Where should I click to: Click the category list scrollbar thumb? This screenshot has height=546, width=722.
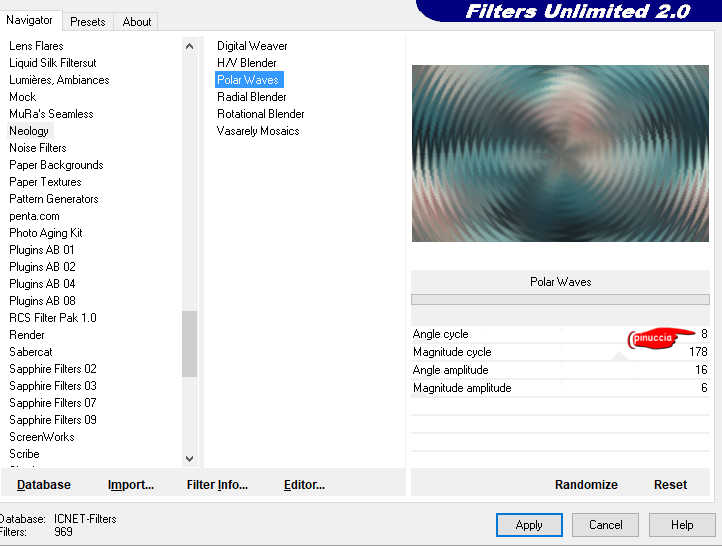point(189,344)
